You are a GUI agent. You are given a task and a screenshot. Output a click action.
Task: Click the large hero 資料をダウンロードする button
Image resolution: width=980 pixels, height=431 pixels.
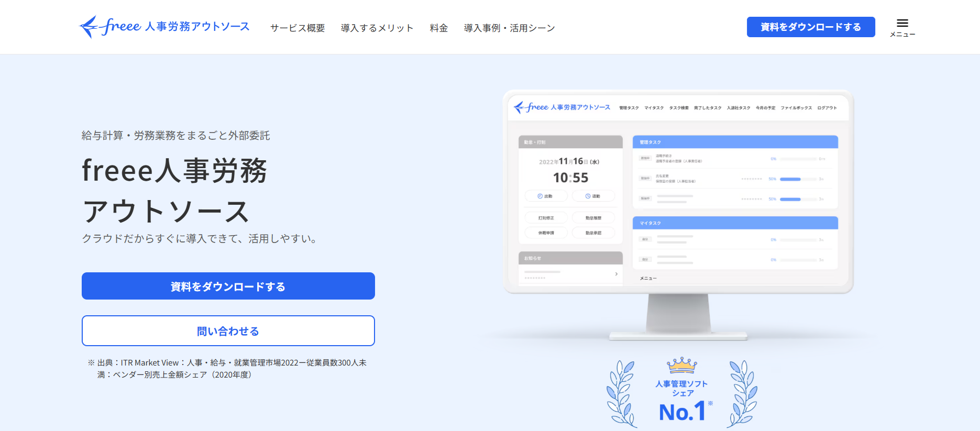point(228,286)
